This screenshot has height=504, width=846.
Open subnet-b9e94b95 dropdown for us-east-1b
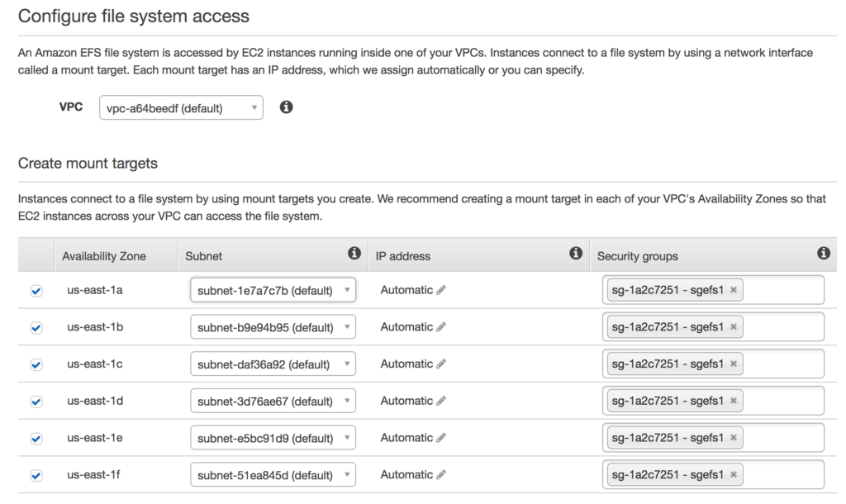(x=273, y=327)
